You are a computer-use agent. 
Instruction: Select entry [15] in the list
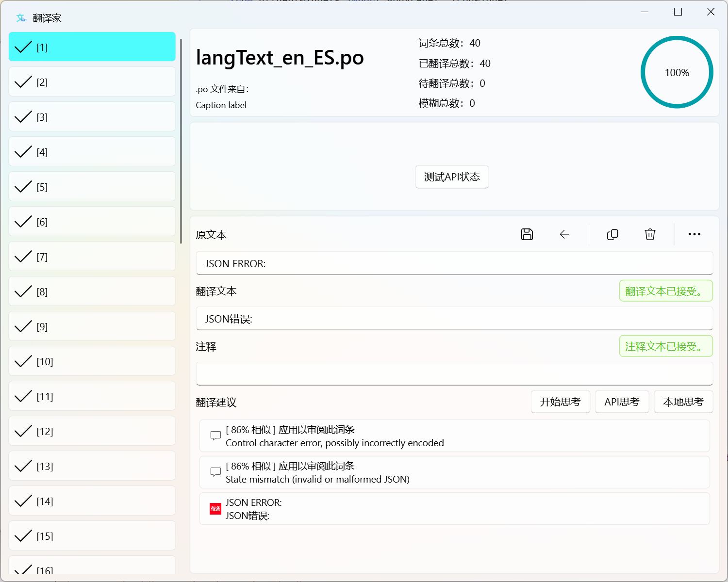click(x=92, y=536)
